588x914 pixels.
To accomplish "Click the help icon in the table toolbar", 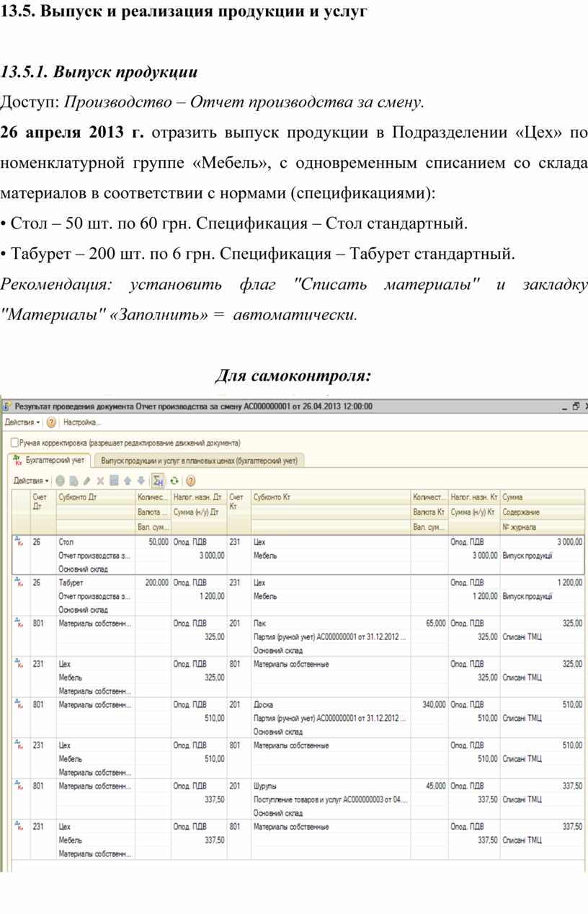I will click(191, 481).
